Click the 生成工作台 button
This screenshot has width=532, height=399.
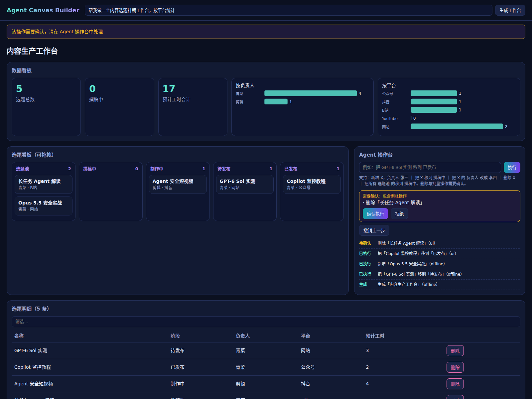pos(510,10)
